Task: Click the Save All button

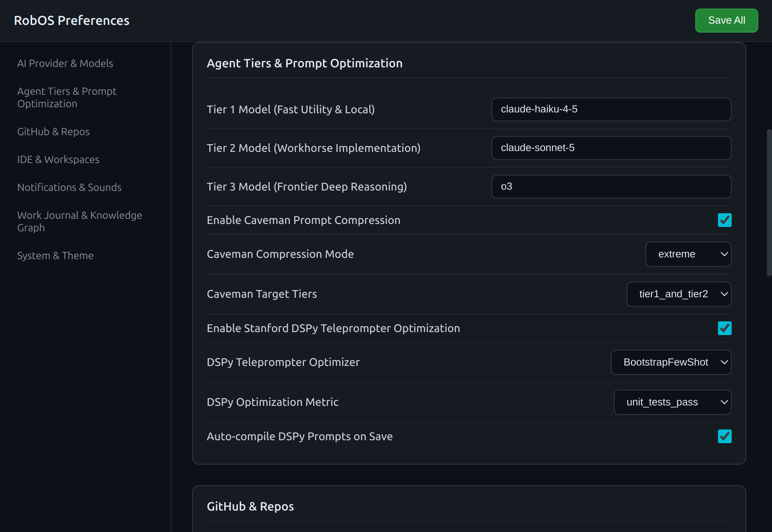Action: 727,21
